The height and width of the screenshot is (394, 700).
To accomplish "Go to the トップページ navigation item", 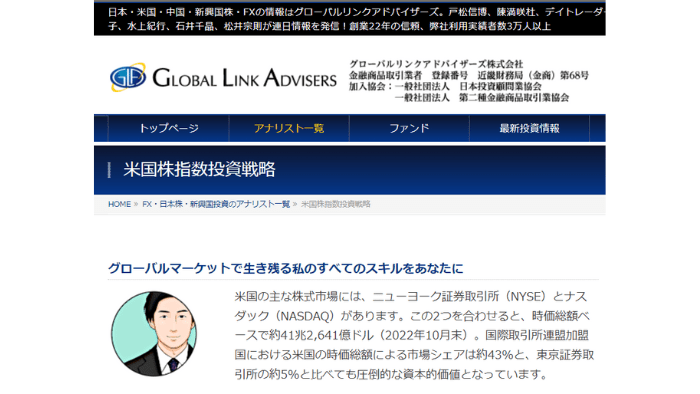I will click(169, 129).
